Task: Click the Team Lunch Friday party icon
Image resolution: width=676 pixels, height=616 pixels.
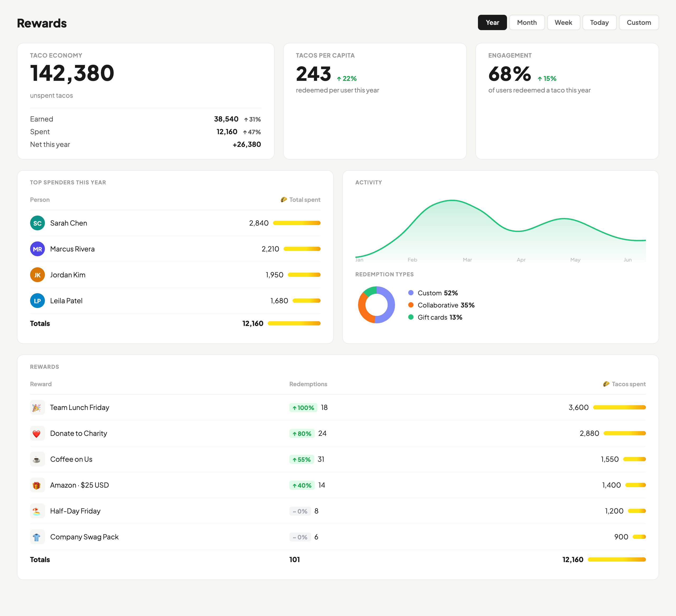Action: point(37,408)
